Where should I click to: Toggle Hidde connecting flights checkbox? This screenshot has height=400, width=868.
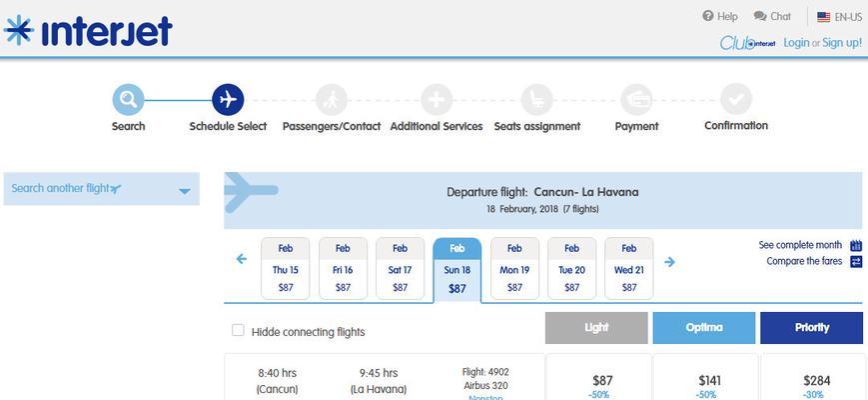[238, 331]
